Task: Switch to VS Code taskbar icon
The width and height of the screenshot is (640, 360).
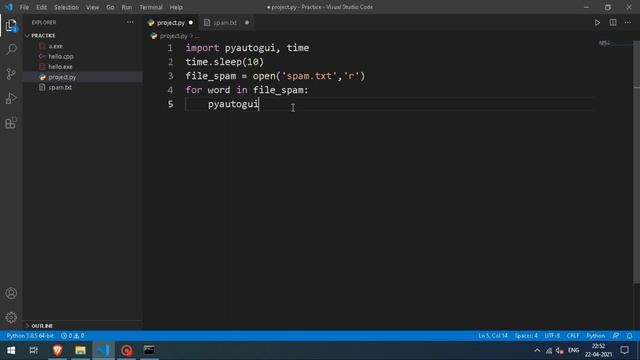Action: click(103, 350)
